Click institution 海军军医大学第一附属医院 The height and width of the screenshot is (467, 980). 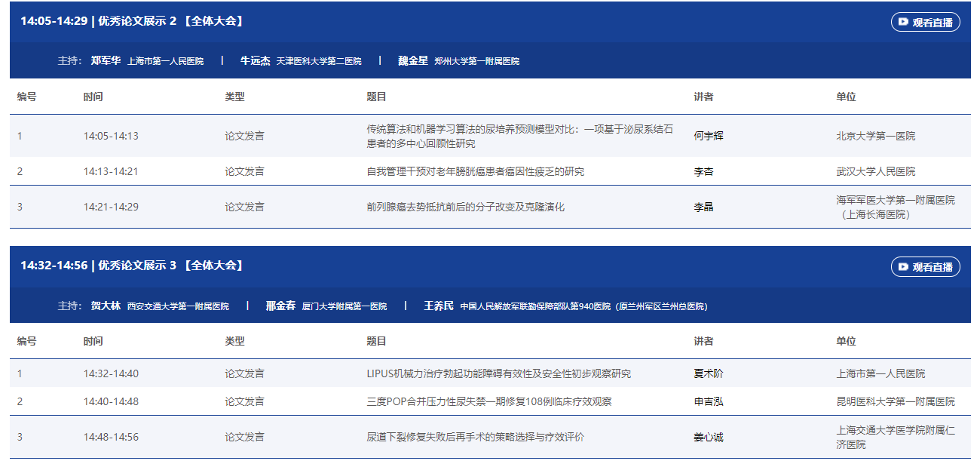tap(895, 207)
